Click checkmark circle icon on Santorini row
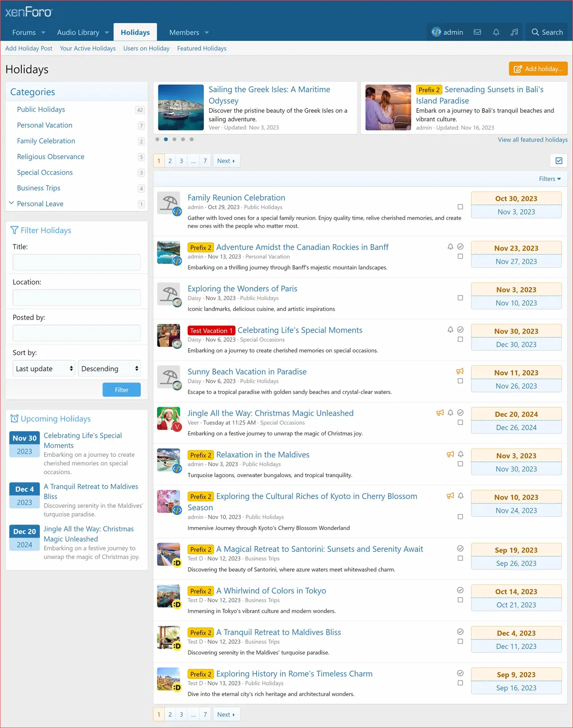This screenshot has height=728, width=573. coord(460,549)
